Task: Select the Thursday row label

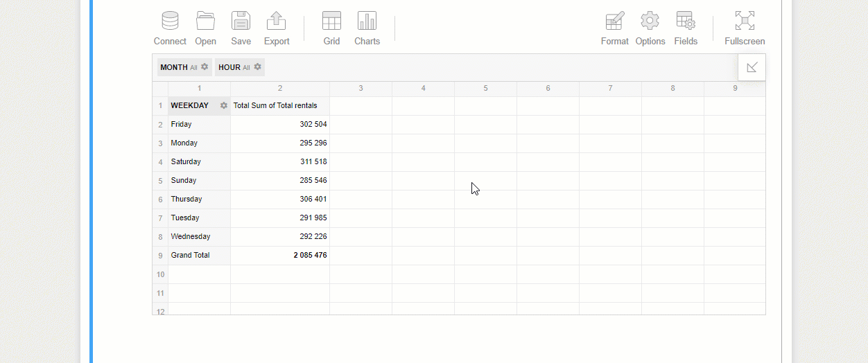Action: pos(200,200)
